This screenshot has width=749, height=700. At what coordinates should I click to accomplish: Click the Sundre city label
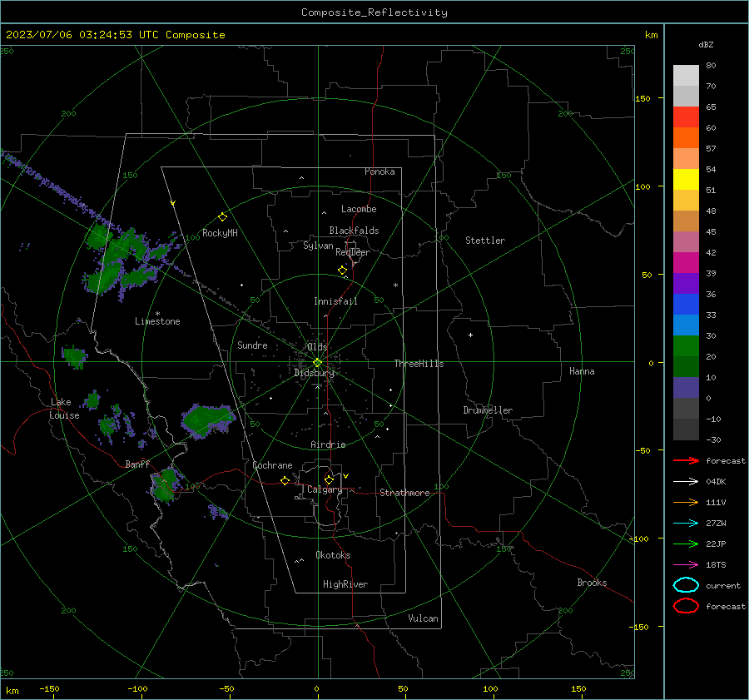click(x=252, y=345)
